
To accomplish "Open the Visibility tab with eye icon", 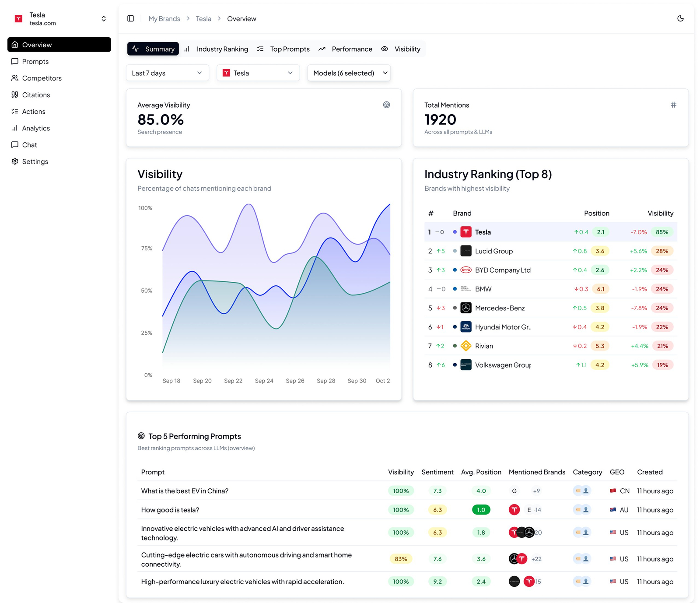I will pos(407,49).
